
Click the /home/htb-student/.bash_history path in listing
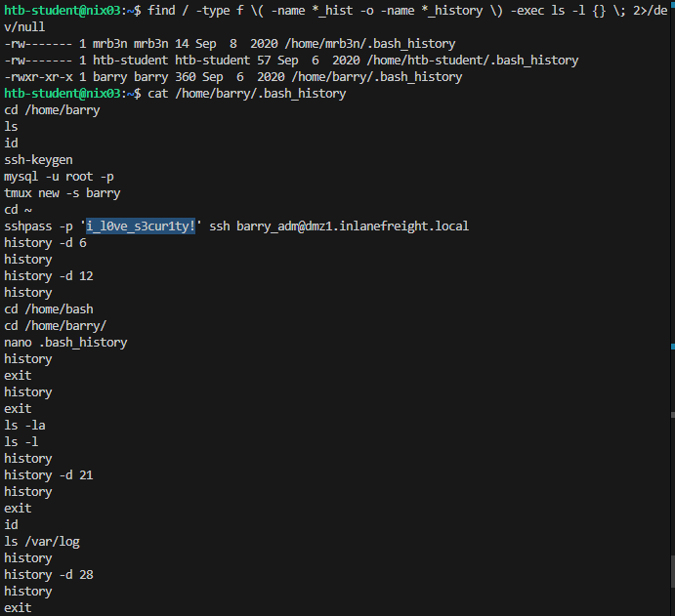pos(473,61)
